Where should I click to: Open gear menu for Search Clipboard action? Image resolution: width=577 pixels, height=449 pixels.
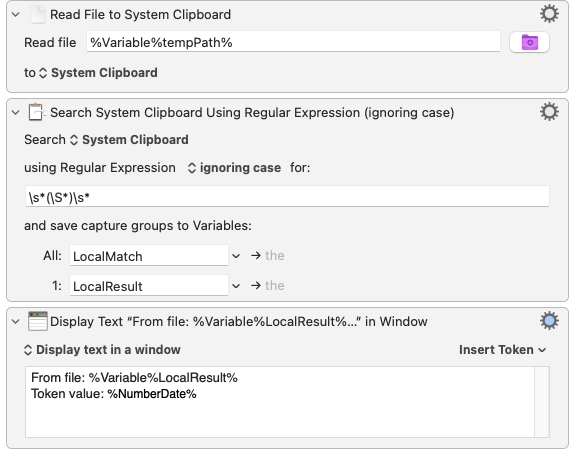pyautogui.click(x=549, y=112)
